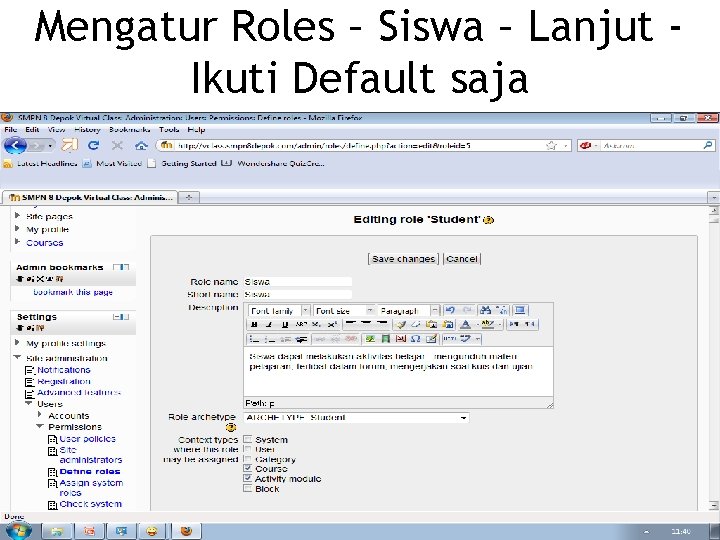This screenshot has width=720, height=540.
Task: Apply subscript formatting icon
Action: pos(316,325)
